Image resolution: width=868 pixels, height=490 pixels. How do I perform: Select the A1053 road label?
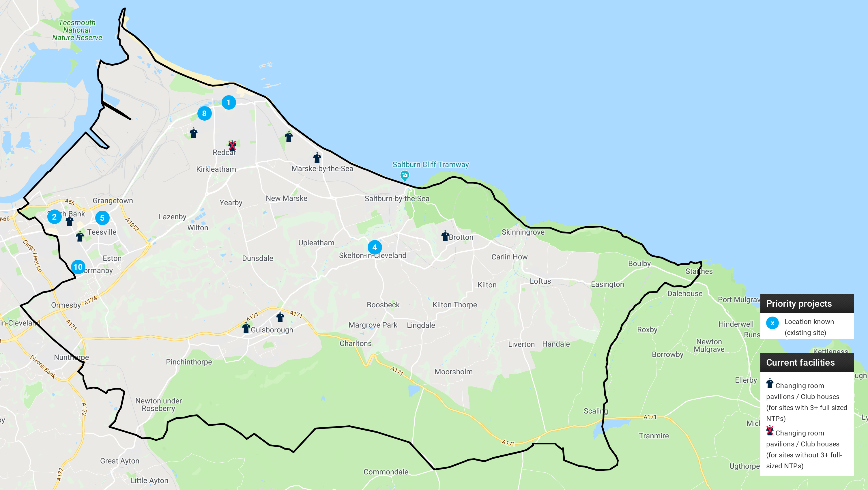click(x=132, y=225)
